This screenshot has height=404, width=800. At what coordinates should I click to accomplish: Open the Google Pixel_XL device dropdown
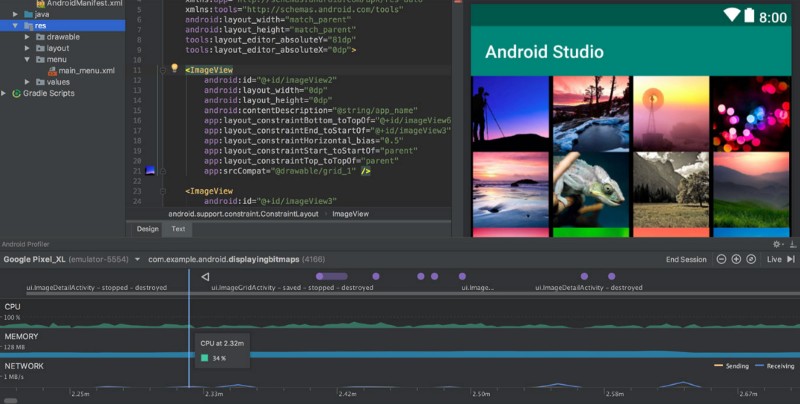click(137, 260)
